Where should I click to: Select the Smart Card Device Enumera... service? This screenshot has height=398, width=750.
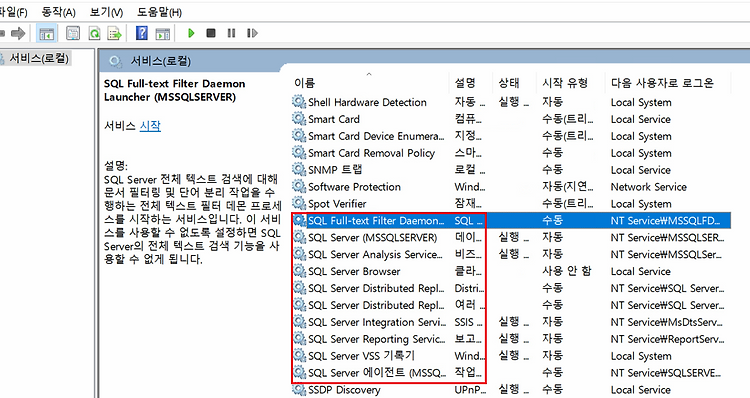376,136
